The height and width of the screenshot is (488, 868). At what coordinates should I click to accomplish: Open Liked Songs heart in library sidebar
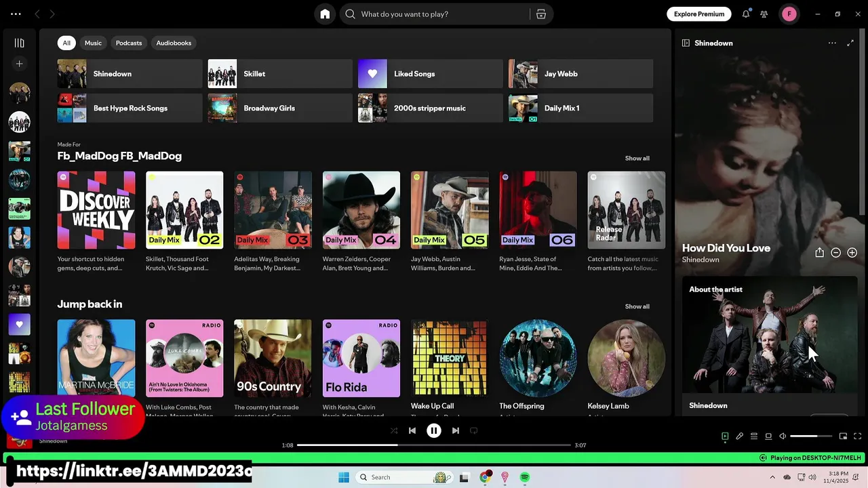click(x=20, y=325)
